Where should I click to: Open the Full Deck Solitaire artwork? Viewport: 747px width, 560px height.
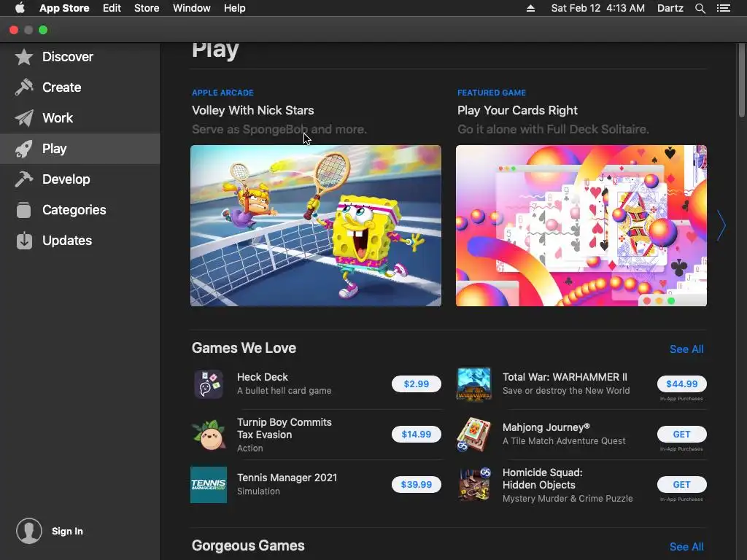[581, 226]
